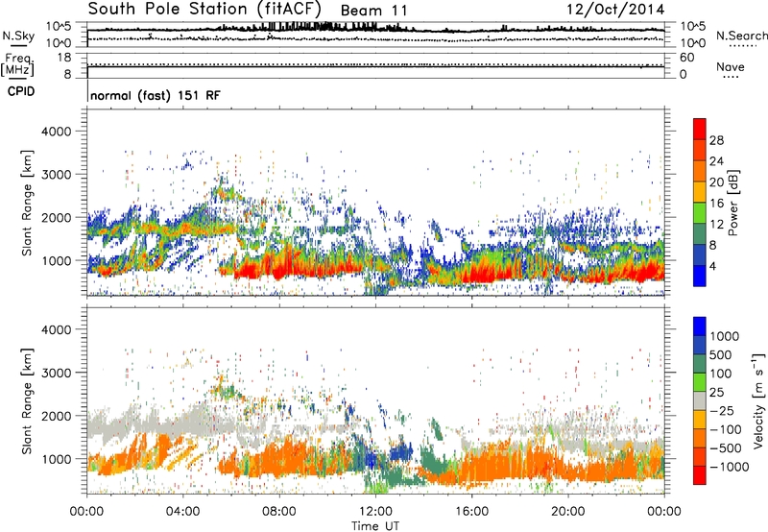Click the Velocity [m s-1] colorbar label
Viewport: 768px width, 532px height.
[x=758, y=401]
